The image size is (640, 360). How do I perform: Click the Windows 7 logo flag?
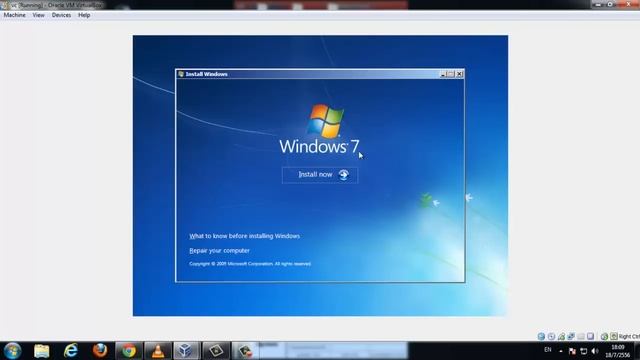point(325,120)
